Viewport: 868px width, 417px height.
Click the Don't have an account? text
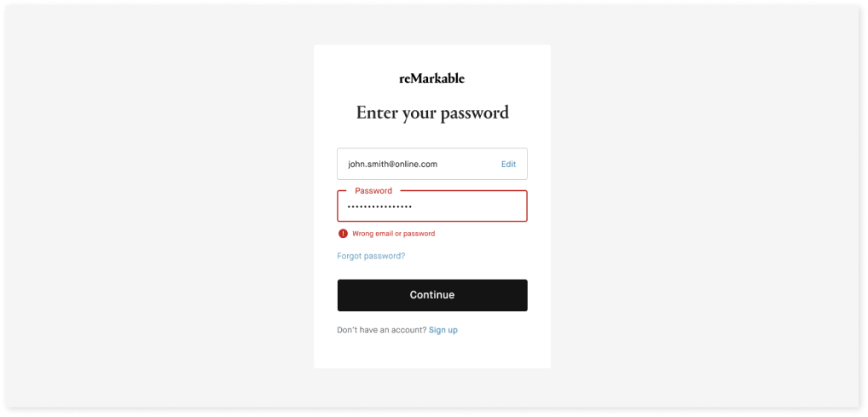coord(381,330)
